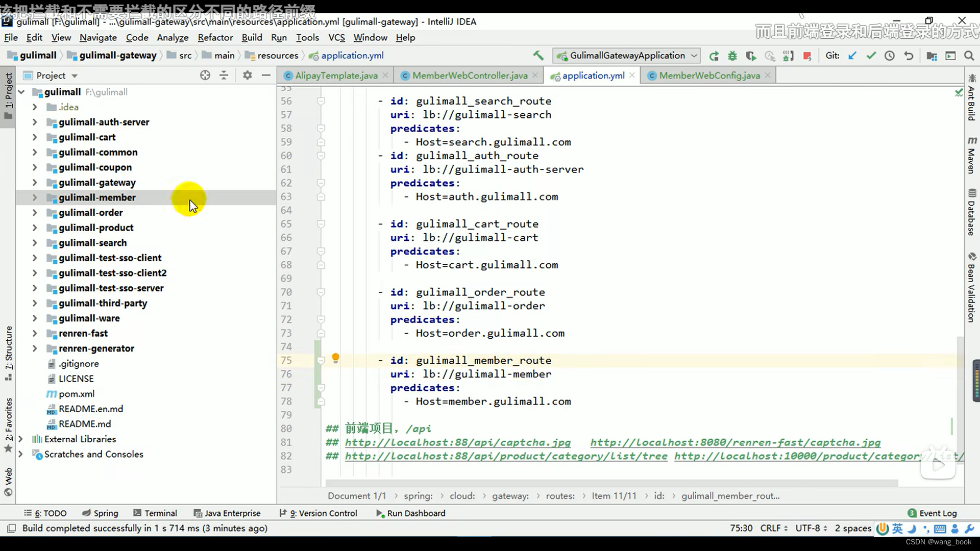Click the Search Everywhere magnifier icon
980x551 pixels.
point(969,56)
